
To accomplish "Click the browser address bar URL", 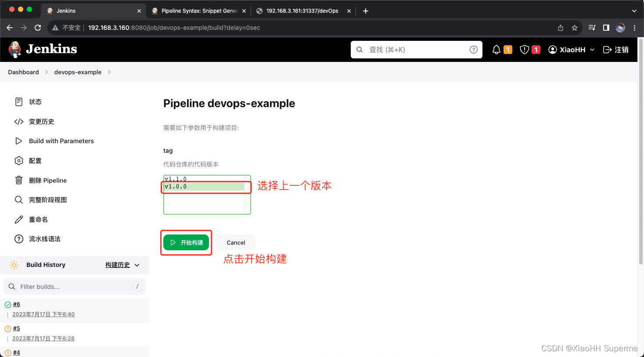I will (x=174, y=28).
